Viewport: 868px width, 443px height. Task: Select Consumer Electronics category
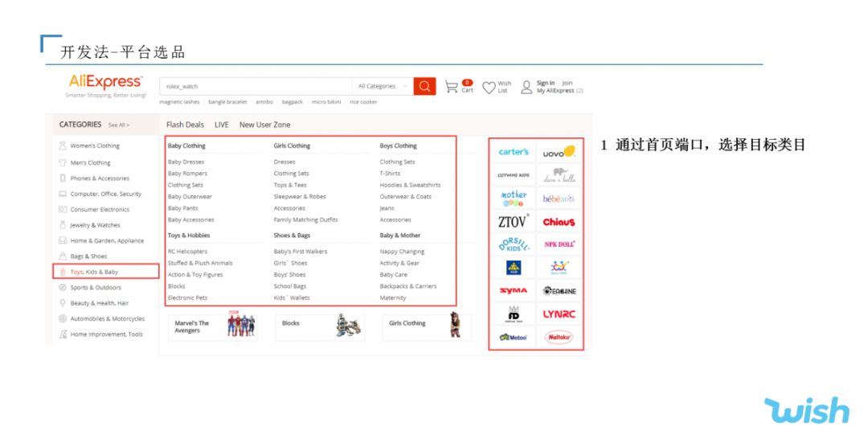100,209
